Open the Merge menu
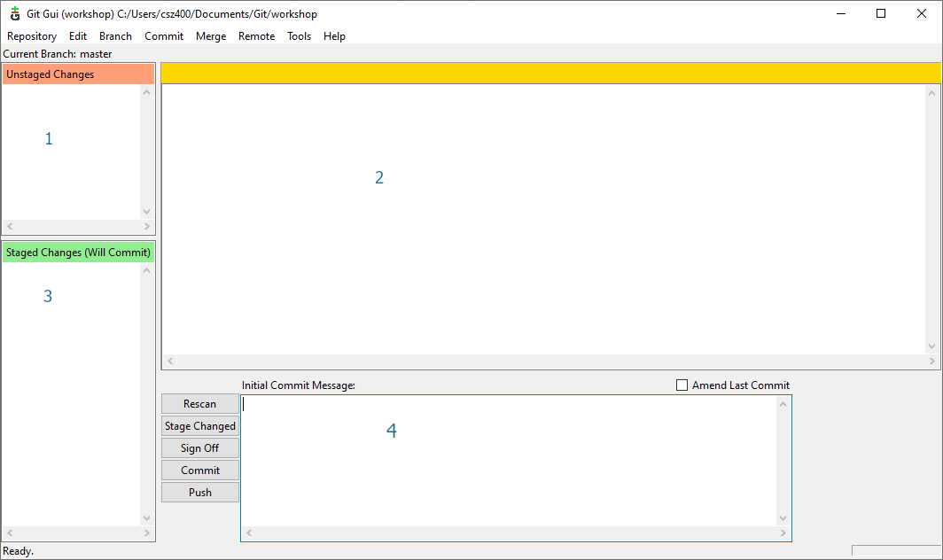This screenshot has width=943, height=560. pyautogui.click(x=211, y=36)
